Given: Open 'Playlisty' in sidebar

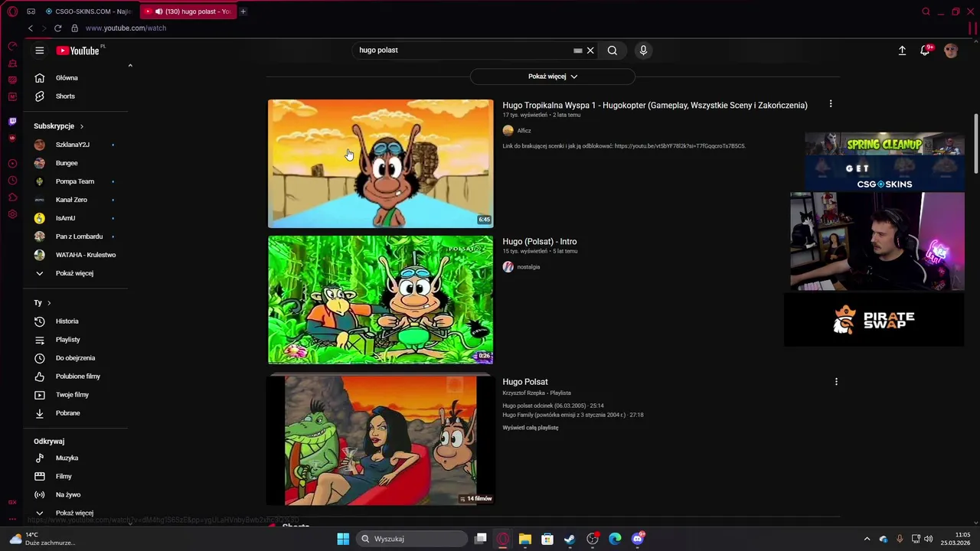Looking at the screenshot, I should 67,340.
